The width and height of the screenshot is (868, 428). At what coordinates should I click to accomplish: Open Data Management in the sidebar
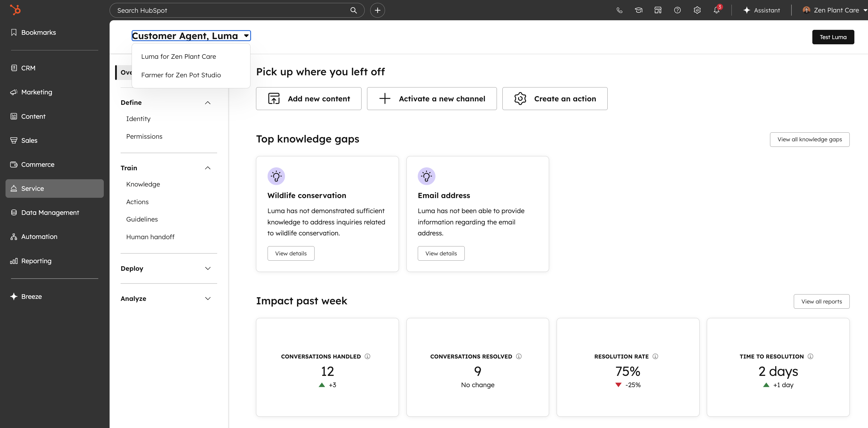point(55,213)
